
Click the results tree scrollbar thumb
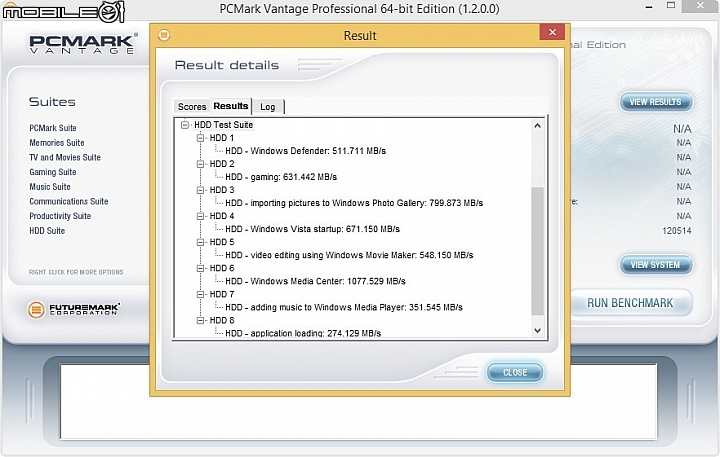coord(537,251)
